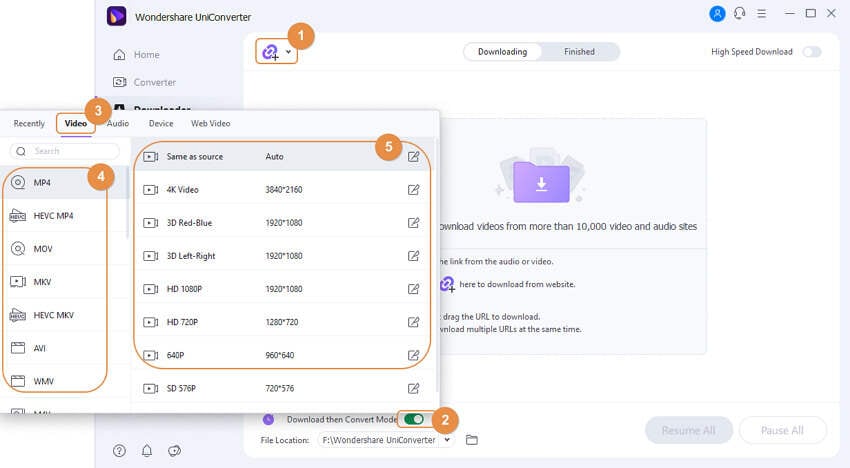Select the Same as source preset
The image size is (850, 468).
[282, 157]
